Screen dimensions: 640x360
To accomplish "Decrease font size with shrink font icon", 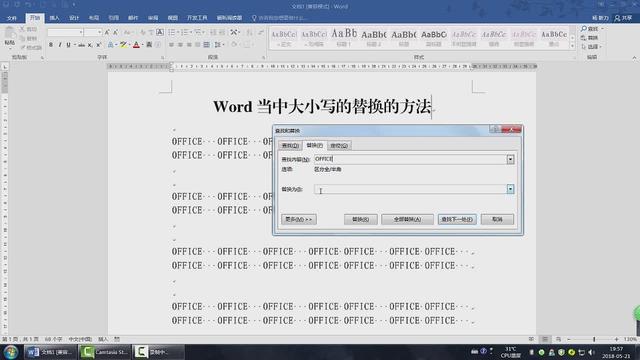I will coord(116,32).
